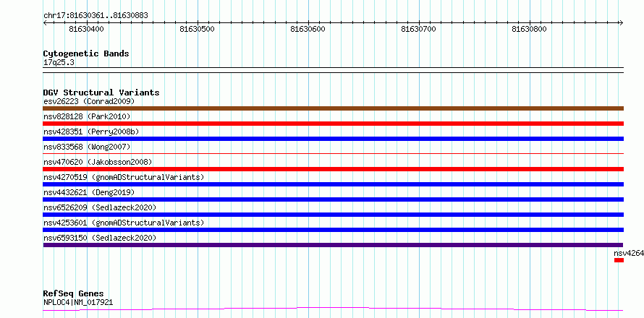Click the nsv470620 (Jakobsson2008) variant label
644x318 pixels.
pyautogui.click(x=98, y=162)
